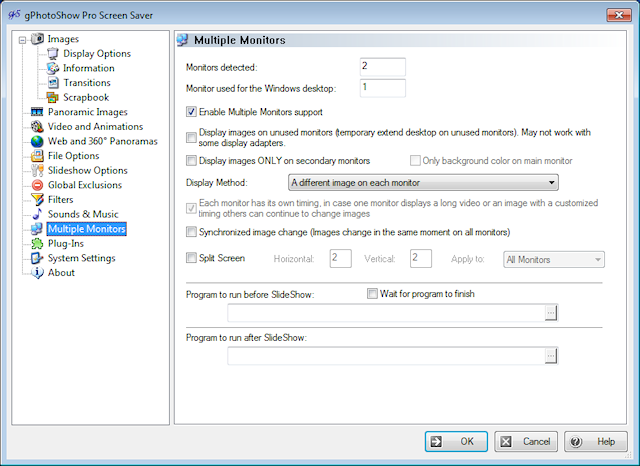
Task: Select About tree item
Action: tap(61, 273)
